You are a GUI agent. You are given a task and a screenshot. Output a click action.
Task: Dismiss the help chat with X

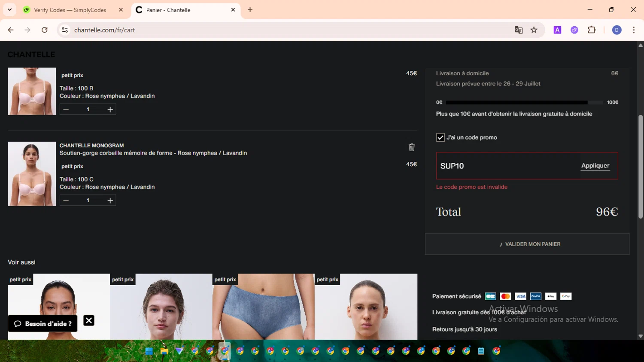pos(89,320)
